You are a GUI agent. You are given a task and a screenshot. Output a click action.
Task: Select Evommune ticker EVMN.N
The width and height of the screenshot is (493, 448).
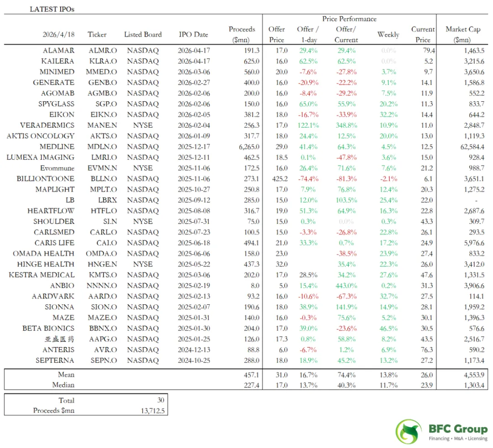tap(102, 168)
